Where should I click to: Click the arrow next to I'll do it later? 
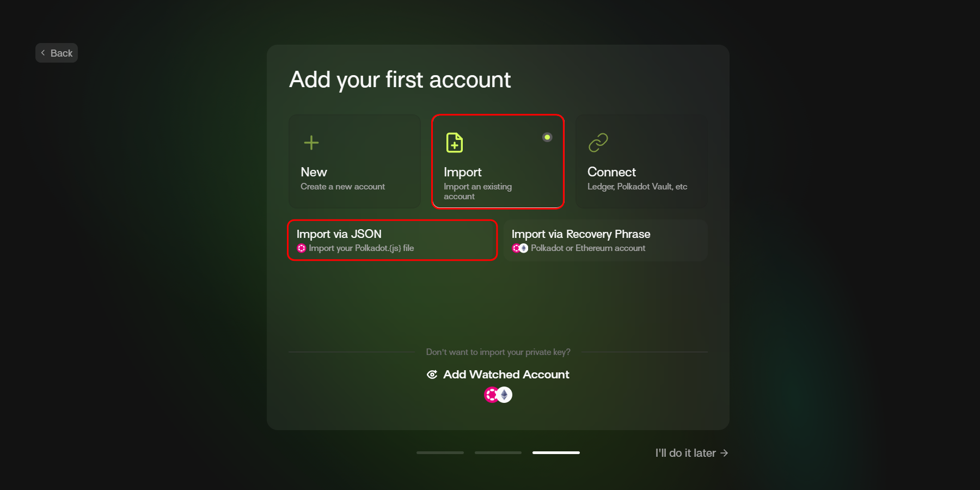724,453
